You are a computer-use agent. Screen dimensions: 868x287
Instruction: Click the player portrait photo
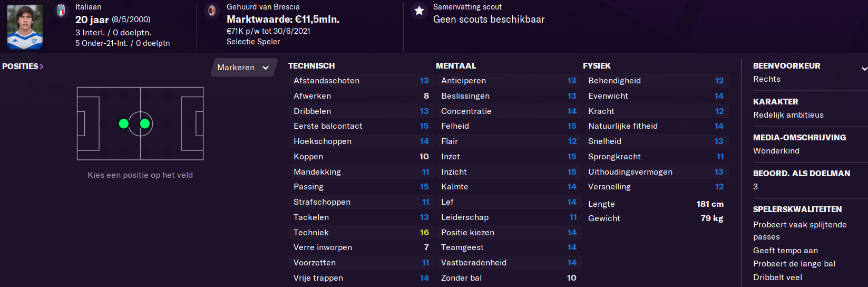click(25, 26)
